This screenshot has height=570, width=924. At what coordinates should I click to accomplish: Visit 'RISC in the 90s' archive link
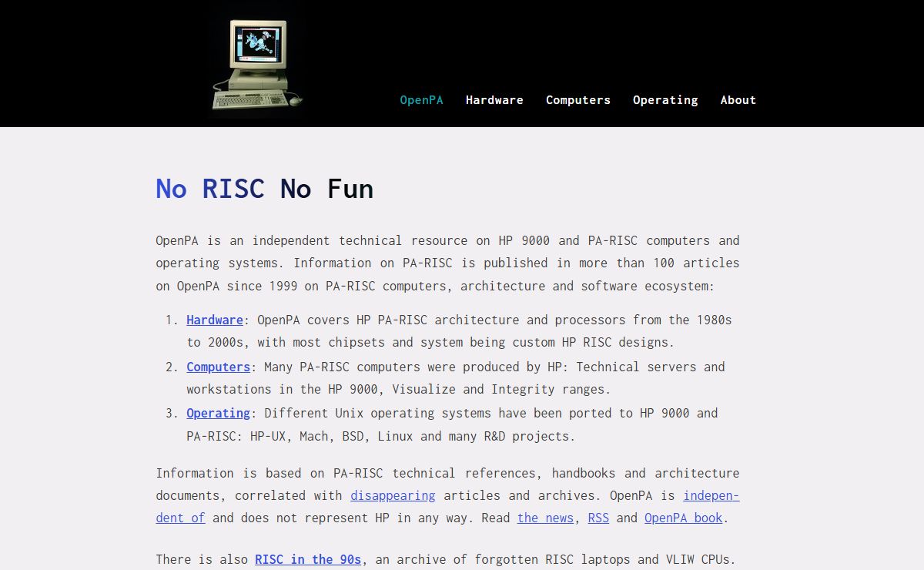click(308, 559)
